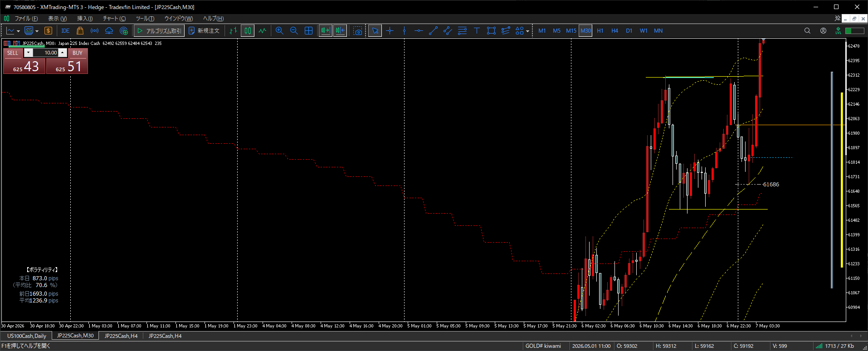Click the zoom in magnifier icon
Image resolution: width=868 pixels, height=351 pixels.
pos(279,31)
